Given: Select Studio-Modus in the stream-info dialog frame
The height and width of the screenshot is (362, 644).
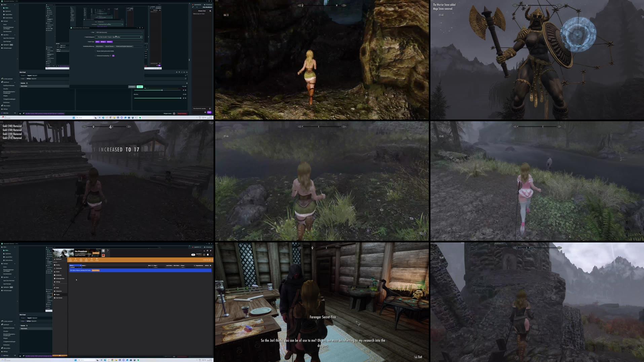Looking at the screenshot, I should [x=9, y=18].
